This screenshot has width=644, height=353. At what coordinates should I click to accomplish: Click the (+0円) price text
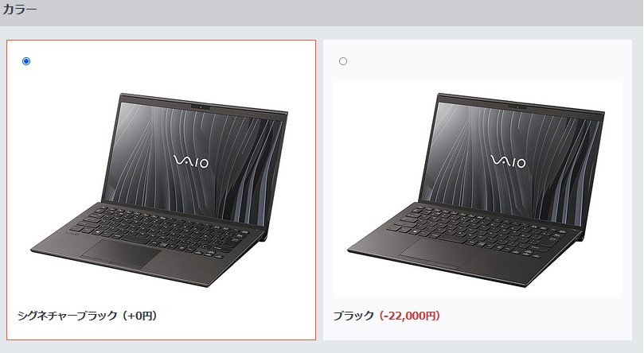click(139, 316)
